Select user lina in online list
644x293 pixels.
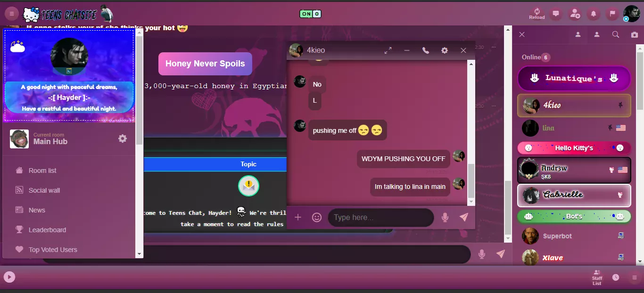click(x=574, y=128)
